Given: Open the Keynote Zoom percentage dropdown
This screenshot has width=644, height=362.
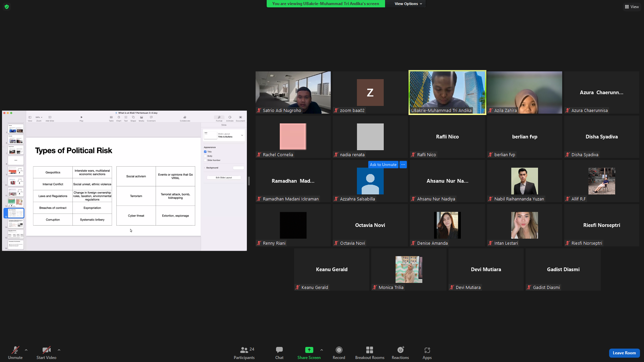Looking at the screenshot, I should point(39,117).
